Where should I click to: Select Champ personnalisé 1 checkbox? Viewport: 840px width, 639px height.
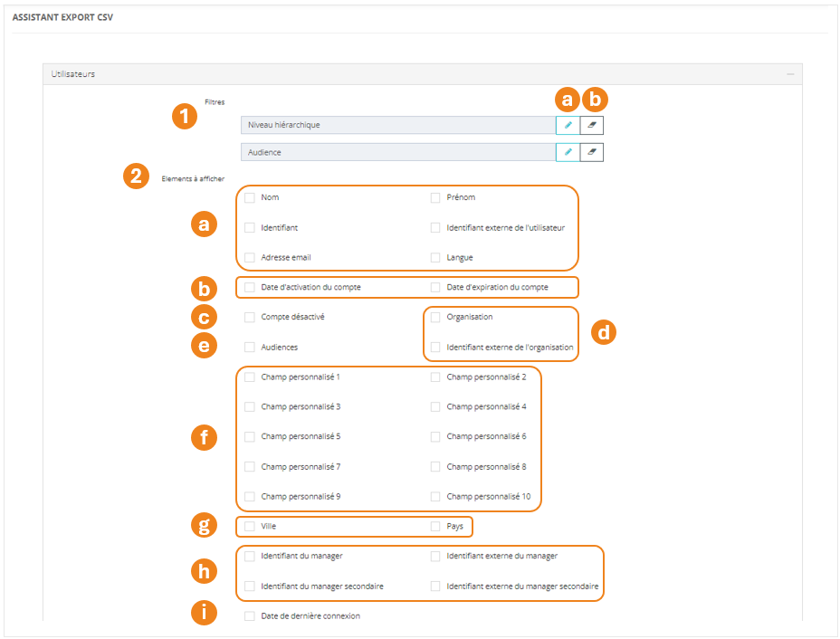point(250,377)
